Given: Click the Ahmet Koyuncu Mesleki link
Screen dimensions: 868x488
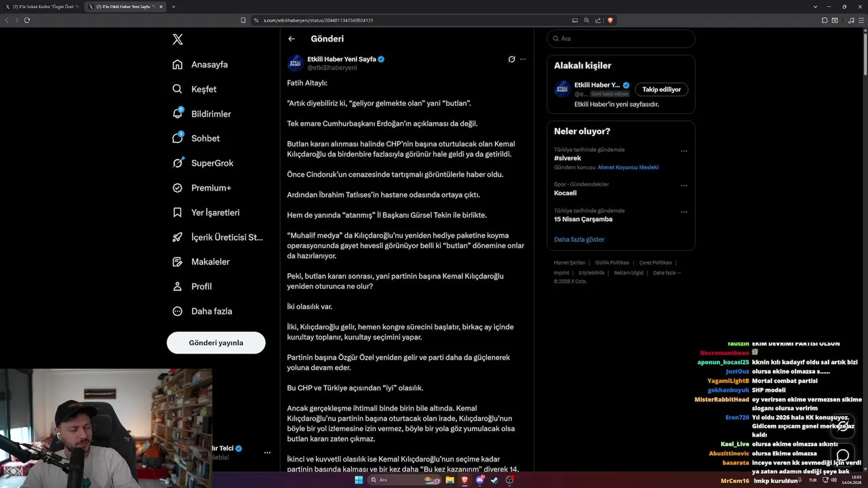Looking at the screenshot, I should [x=628, y=167].
